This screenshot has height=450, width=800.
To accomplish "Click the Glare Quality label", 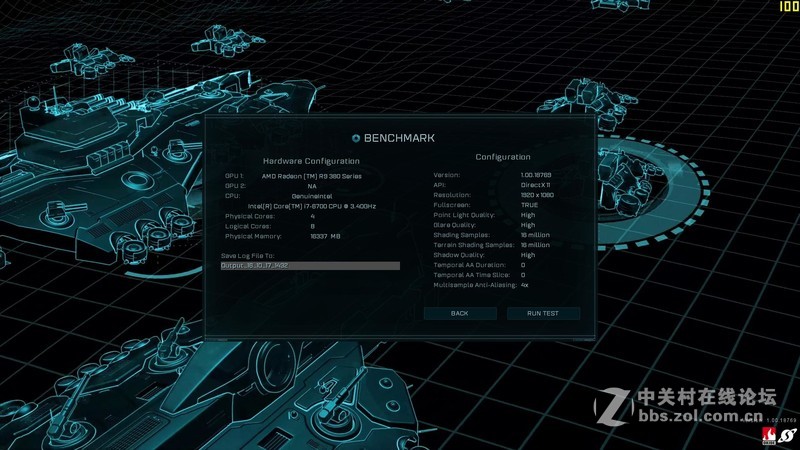I will point(454,225).
